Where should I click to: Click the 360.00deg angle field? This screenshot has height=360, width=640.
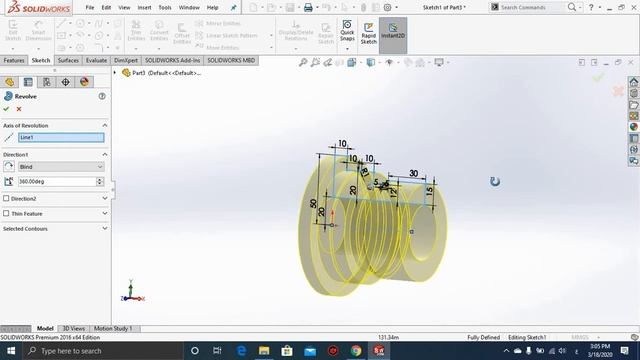click(56, 181)
